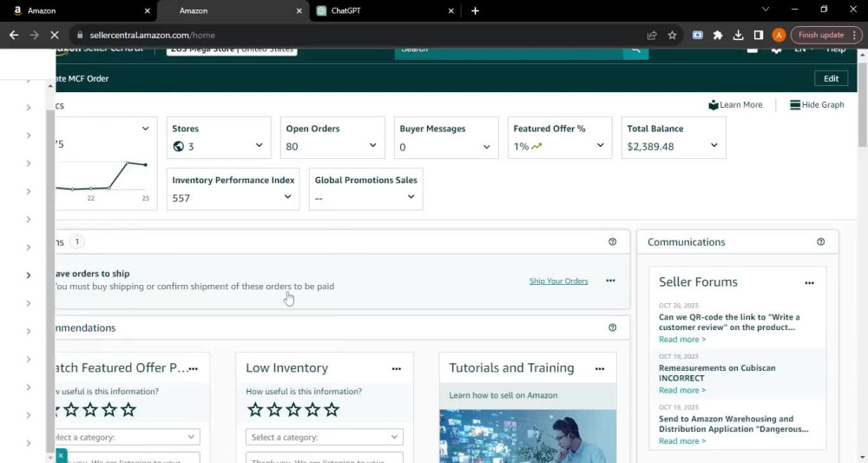Click the Create MCF Order shortcut
This screenshot has height=463, width=868.
coord(82,79)
